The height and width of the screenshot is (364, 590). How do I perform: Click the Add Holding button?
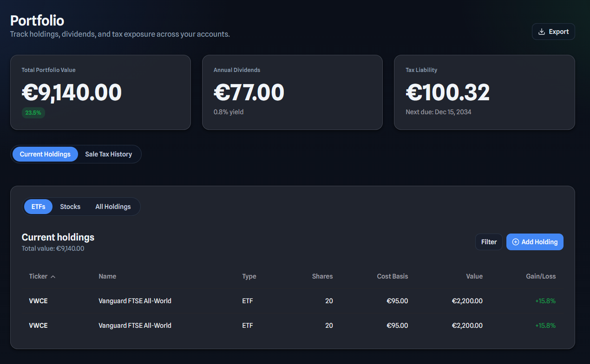point(535,242)
